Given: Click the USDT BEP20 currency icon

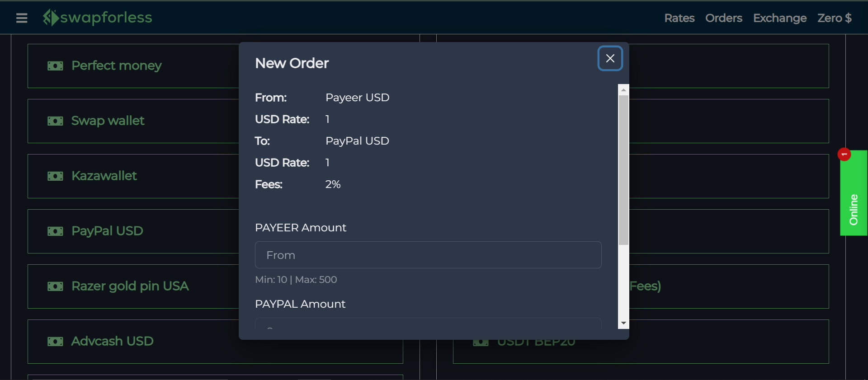Looking at the screenshot, I should point(481,342).
